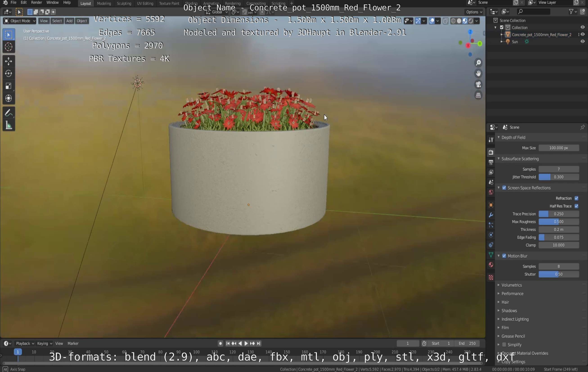Toggle Screen Space Reflections checkbox

point(504,188)
